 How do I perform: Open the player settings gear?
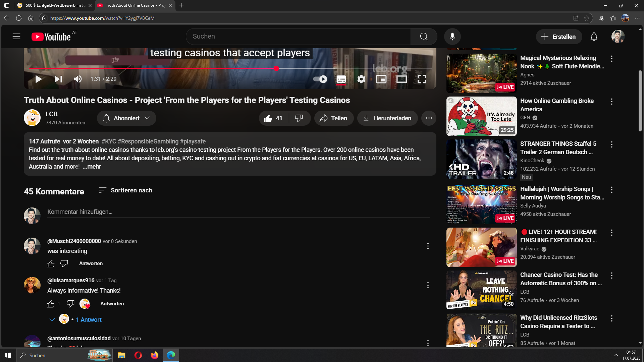coord(361,79)
